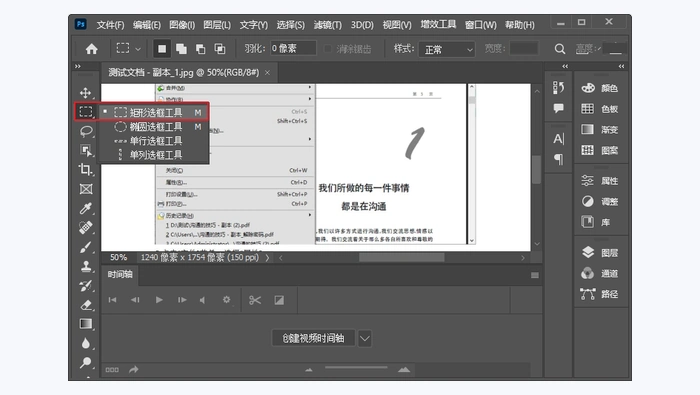700x395 pixels.
Task: Select the Gradient tool
Action: coord(86,324)
